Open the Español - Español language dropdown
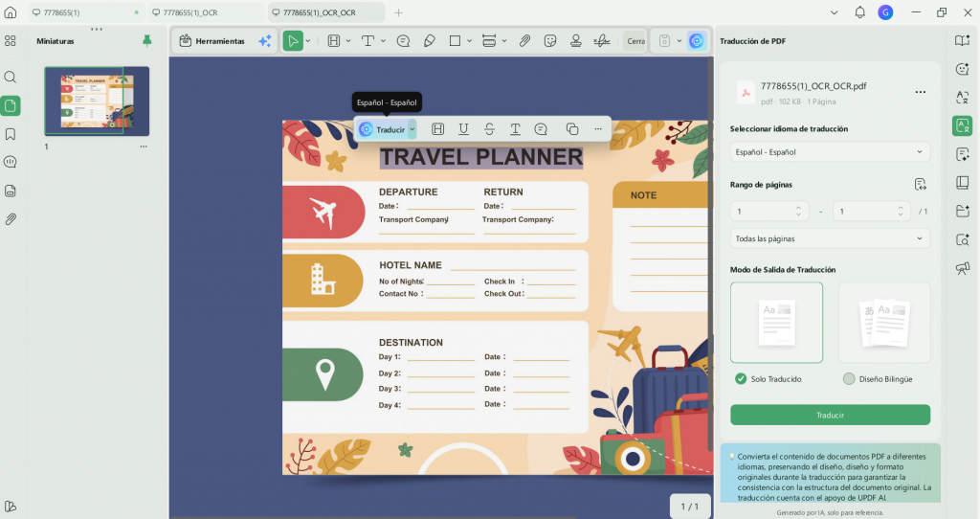 [830, 152]
